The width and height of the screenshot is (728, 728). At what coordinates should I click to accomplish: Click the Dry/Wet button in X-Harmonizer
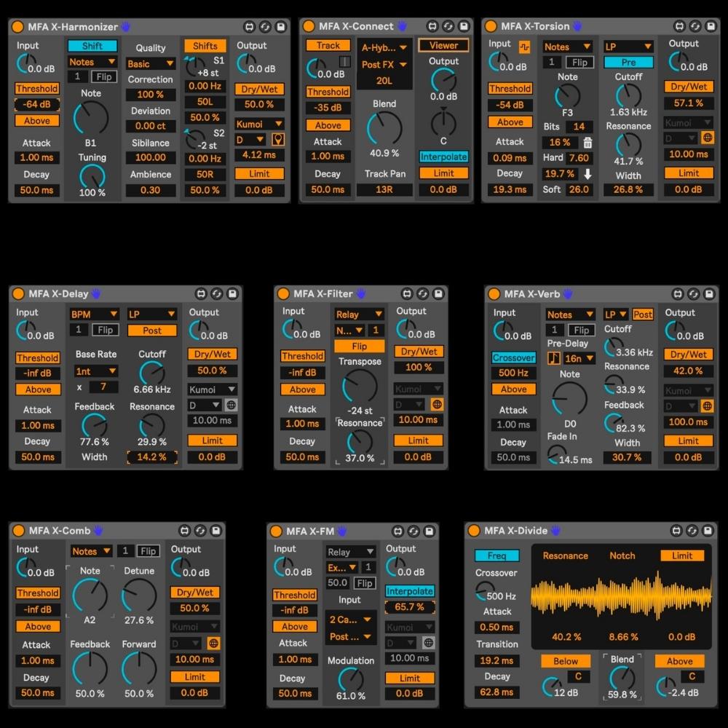click(259, 88)
